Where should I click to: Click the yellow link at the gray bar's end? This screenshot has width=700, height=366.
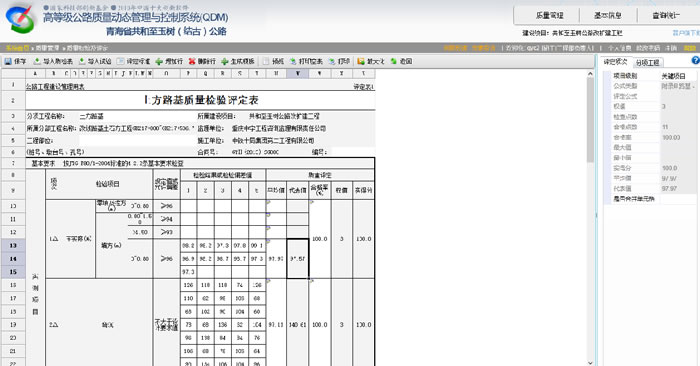pos(690,48)
